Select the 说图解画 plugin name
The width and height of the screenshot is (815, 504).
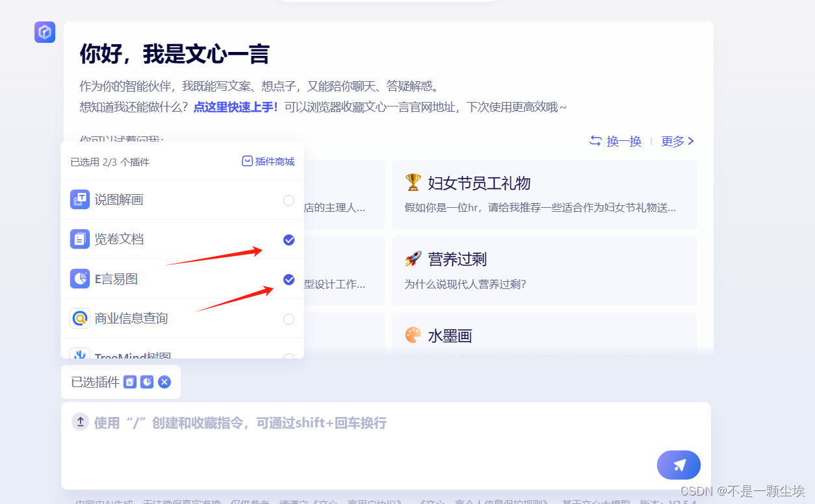click(119, 199)
